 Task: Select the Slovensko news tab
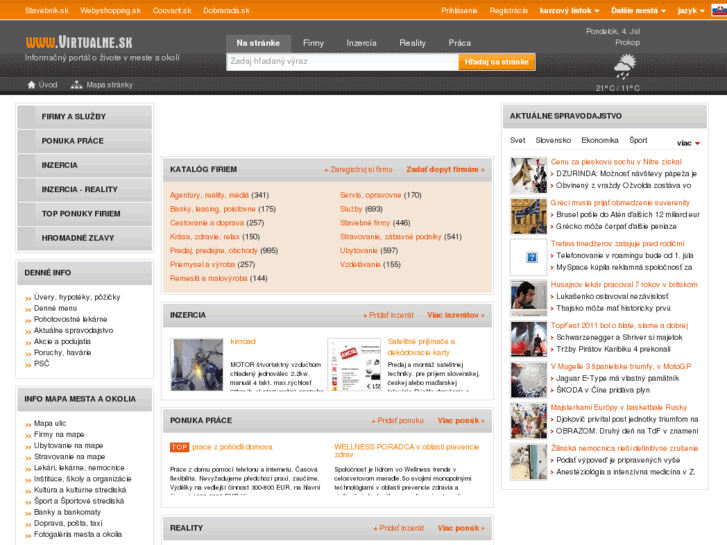(x=553, y=140)
